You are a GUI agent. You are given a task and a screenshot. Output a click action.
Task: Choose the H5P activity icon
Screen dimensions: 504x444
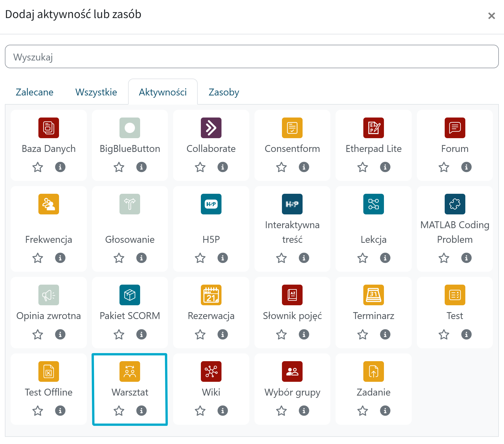tap(211, 204)
